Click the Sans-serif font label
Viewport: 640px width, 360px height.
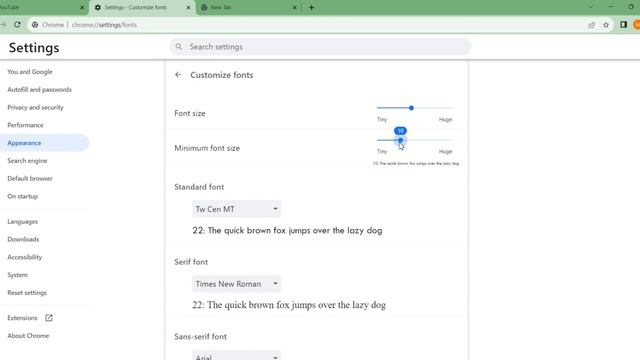pos(200,337)
